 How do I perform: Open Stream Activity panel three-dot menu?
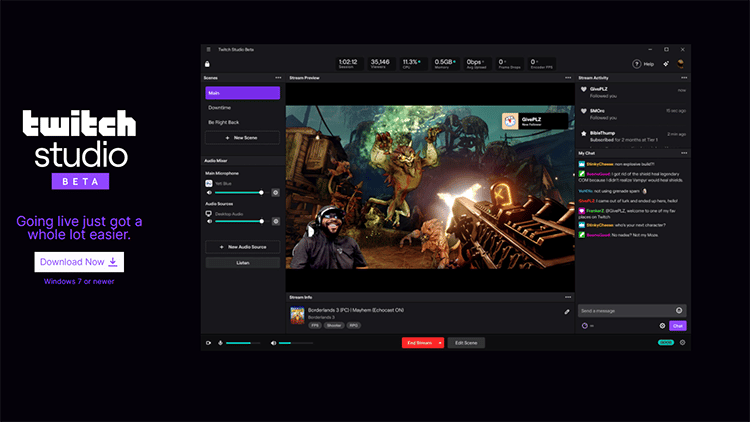point(684,77)
